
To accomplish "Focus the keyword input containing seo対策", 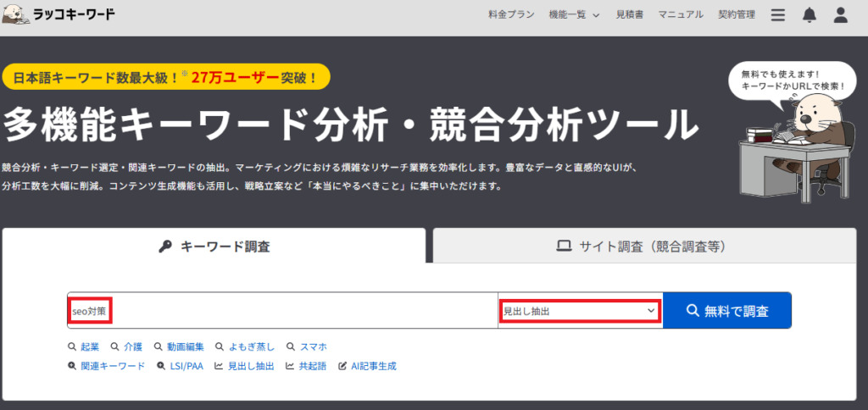I will [282, 311].
